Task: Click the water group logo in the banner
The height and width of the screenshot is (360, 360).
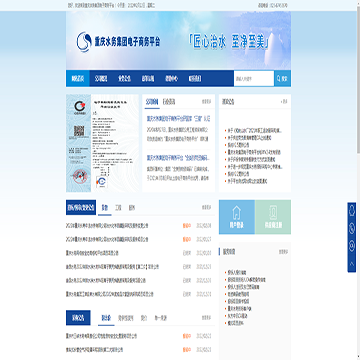Action: 84,42
